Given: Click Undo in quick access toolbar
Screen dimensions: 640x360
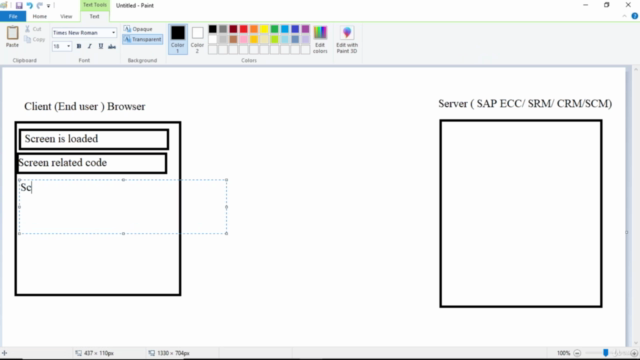Looking at the screenshot, I should click(x=29, y=5).
